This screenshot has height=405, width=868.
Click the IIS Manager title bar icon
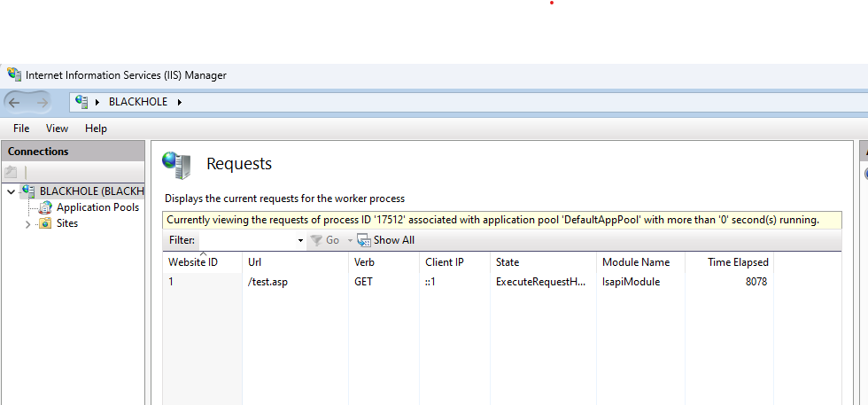pyautogui.click(x=14, y=74)
